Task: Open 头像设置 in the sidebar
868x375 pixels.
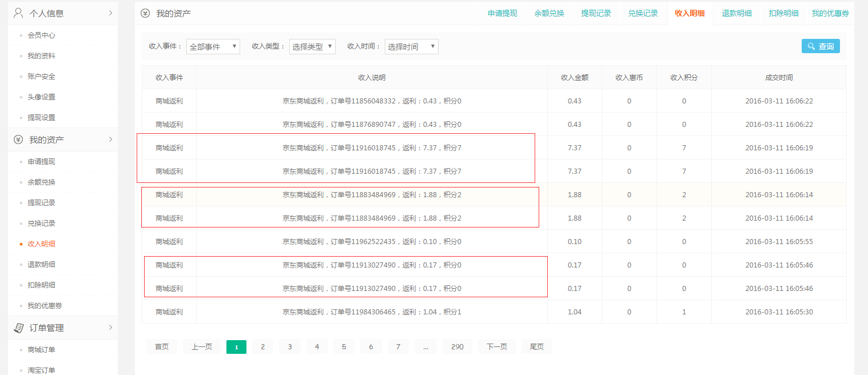Action: (41, 97)
